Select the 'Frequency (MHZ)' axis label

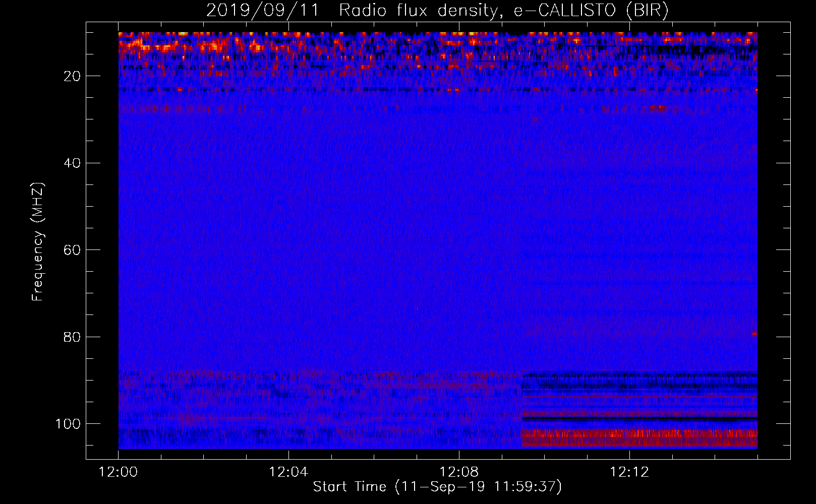point(38,241)
